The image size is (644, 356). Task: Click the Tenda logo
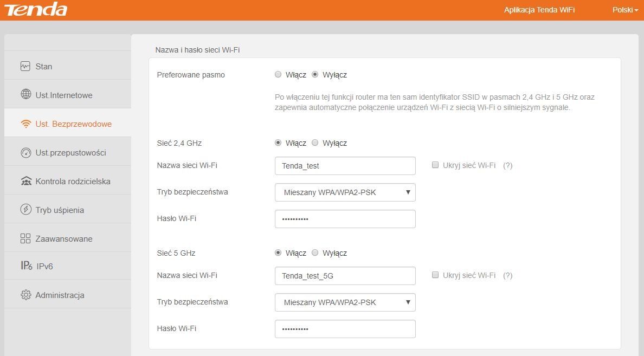pos(36,9)
